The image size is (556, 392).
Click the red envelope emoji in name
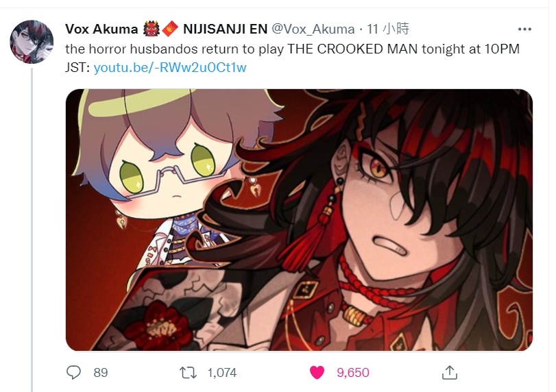pos(170,29)
